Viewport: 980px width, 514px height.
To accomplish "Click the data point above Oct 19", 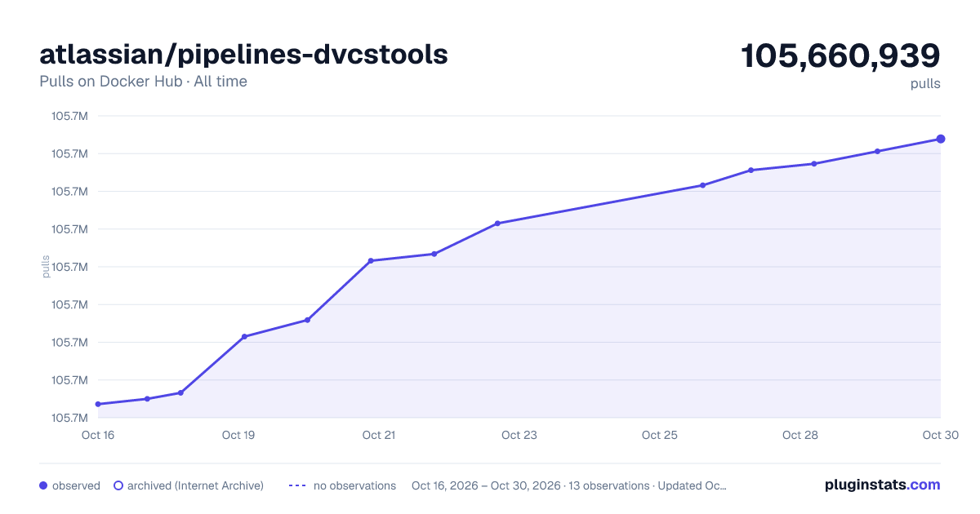I will 244,336.
